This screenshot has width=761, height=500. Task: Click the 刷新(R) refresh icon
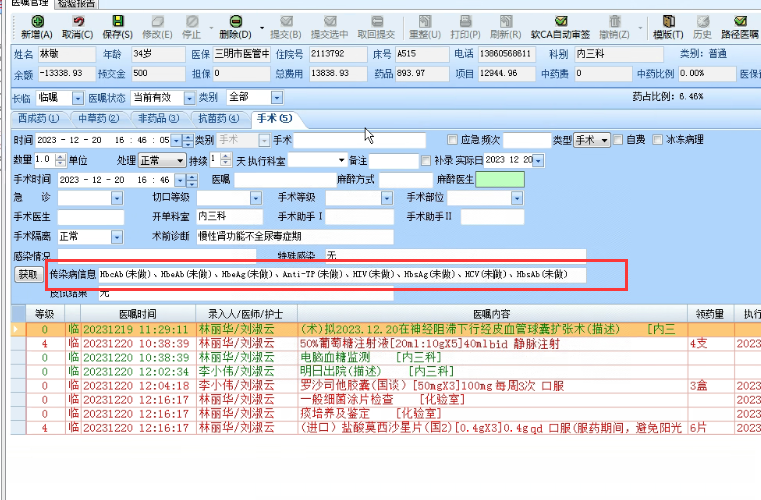(506, 21)
